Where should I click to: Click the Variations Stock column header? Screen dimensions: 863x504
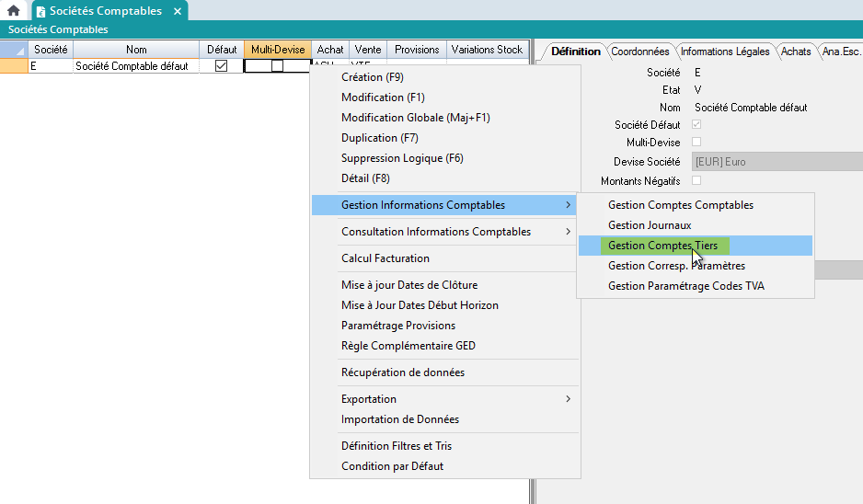click(x=489, y=50)
